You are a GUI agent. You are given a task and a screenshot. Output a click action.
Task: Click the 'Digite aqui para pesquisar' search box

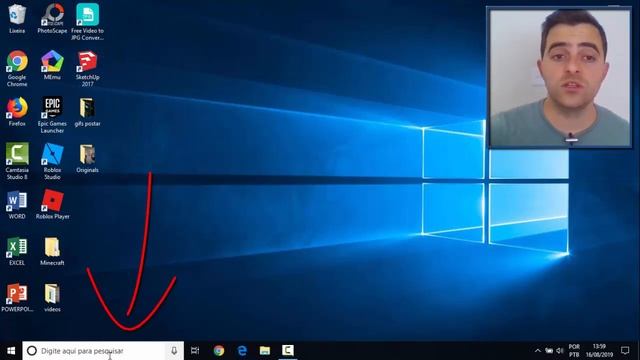click(x=103, y=351)
